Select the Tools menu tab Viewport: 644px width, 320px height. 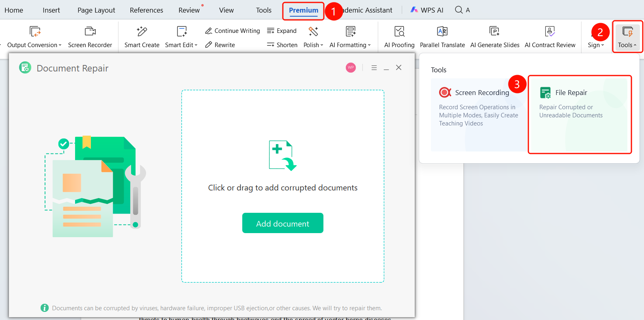pyautogui.click(x=264, y=10)
